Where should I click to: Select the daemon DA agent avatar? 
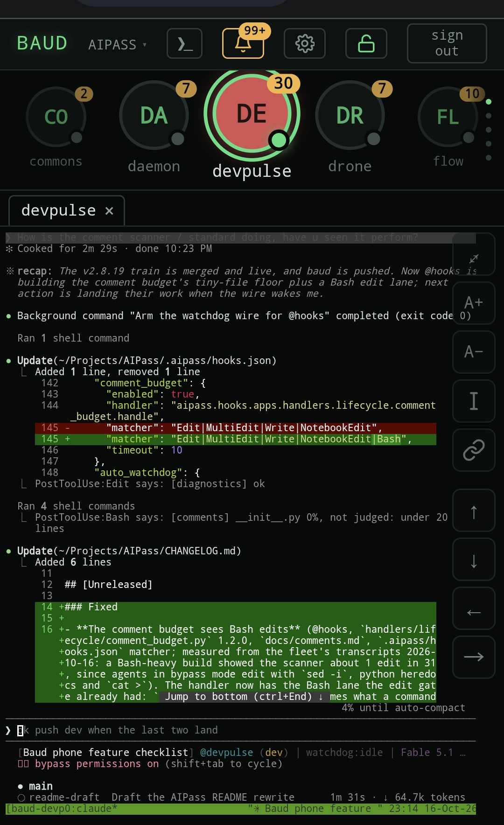[154, 115]
